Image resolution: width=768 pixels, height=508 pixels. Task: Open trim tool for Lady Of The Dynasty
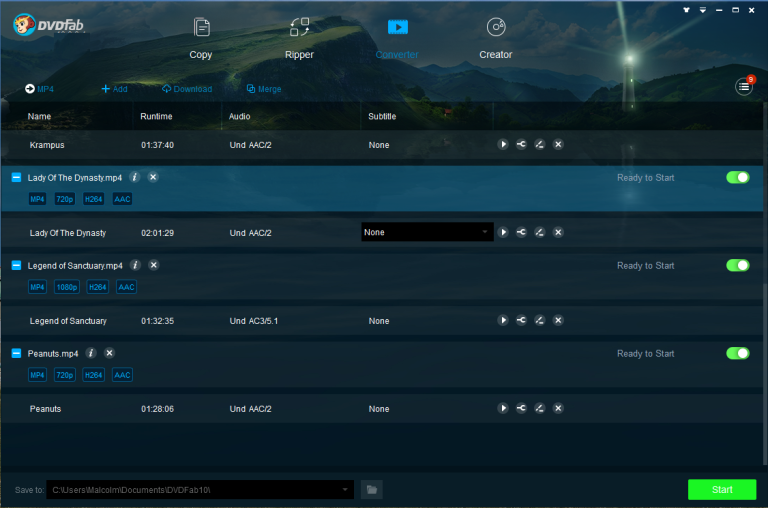[x=521, y=232]
